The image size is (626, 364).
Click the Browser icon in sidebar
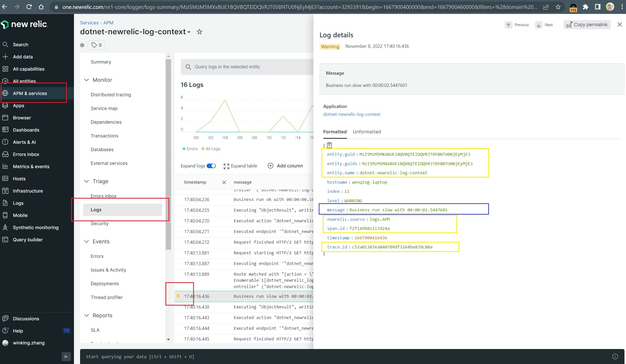[5, 118]
